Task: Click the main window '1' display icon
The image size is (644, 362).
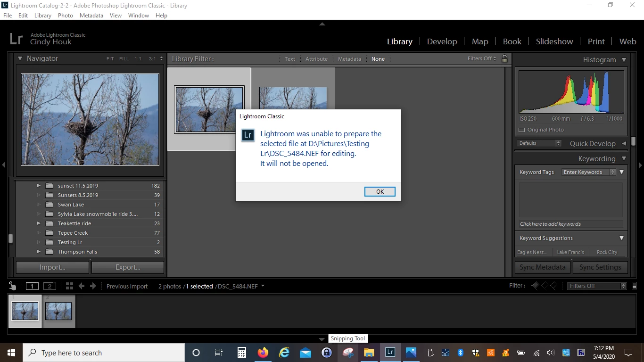Action: coord(32,286)
